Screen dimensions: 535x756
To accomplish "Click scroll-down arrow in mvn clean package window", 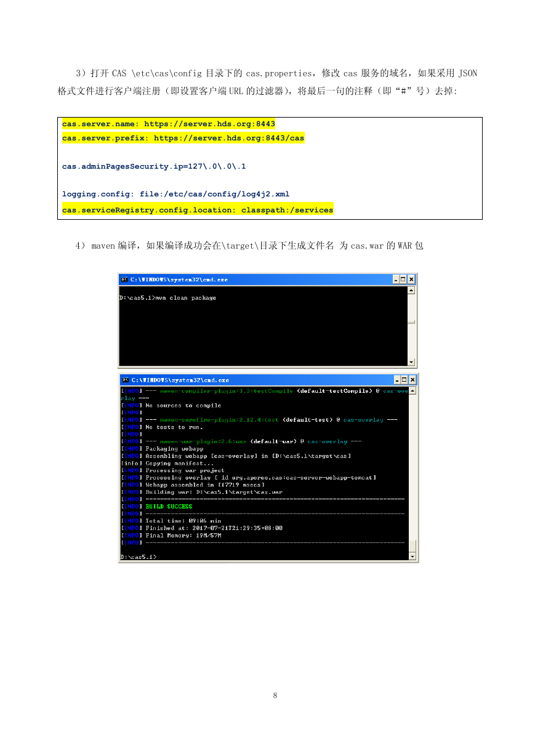I will tap(411, 362).
